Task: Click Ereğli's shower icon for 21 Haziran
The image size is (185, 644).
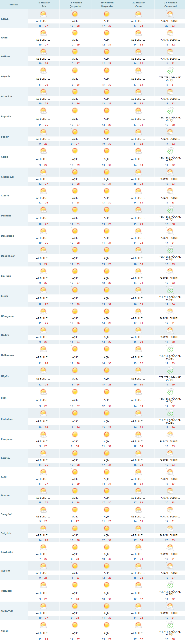Action: pyautogui.click(x=170, y=290)
